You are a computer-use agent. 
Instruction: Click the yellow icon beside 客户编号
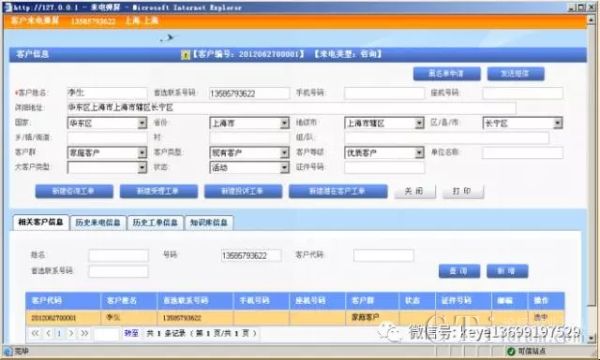click(185, 55)
